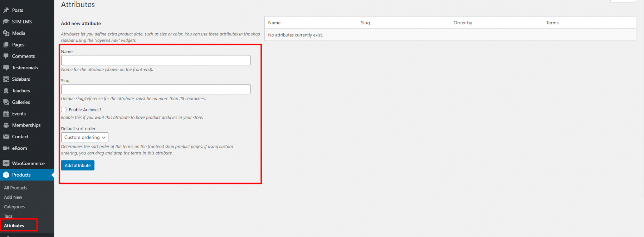Viewport: 644px width, 237px height.
Task: Click the Events calendar icon
Action: tap(6, 114)
